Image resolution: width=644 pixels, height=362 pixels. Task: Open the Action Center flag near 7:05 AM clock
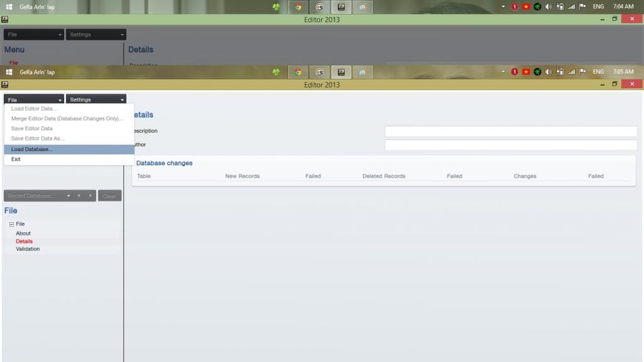(582, 72)
